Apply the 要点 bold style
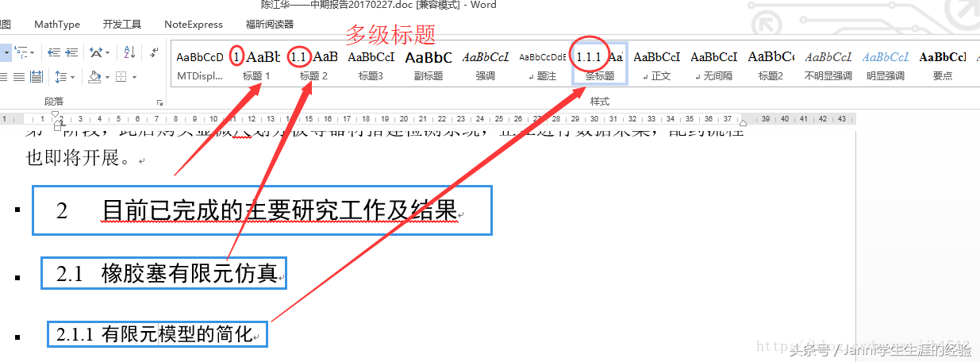This screenshot has width=980, height=362. pos(943,64)
